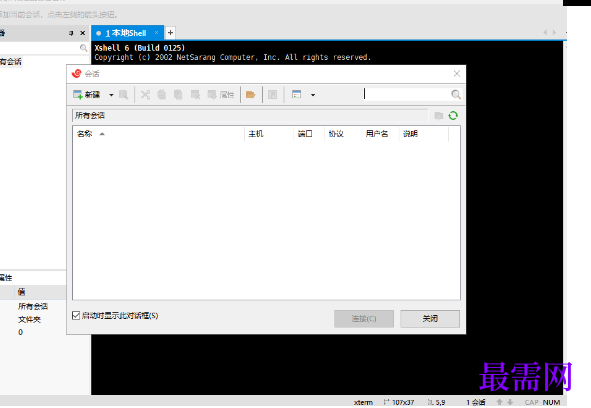Click 107x37 size in status bar
Image resolution: width=591 pixels, height=408 pixels.
pyautogui.click(x=399, y=402)
